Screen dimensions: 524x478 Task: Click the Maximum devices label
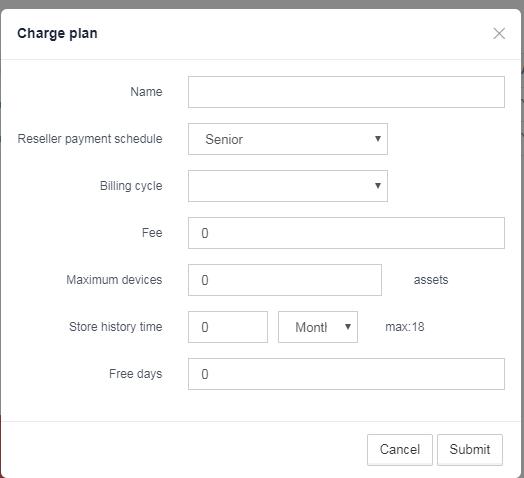[114, 280]
